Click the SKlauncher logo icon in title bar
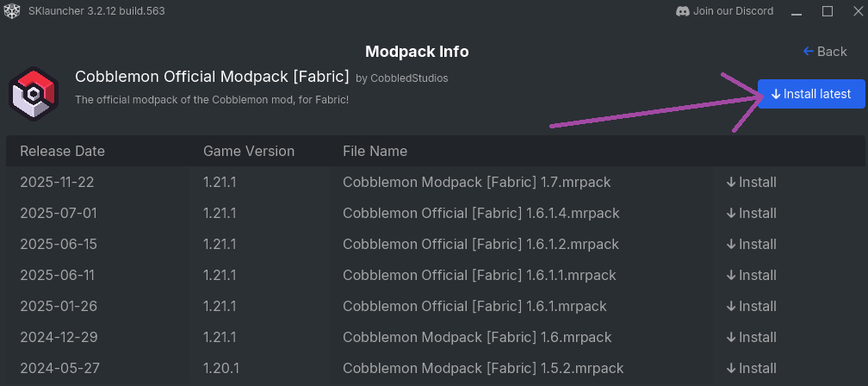The height and width of the screenshot is (386, 868). [13, 11]
